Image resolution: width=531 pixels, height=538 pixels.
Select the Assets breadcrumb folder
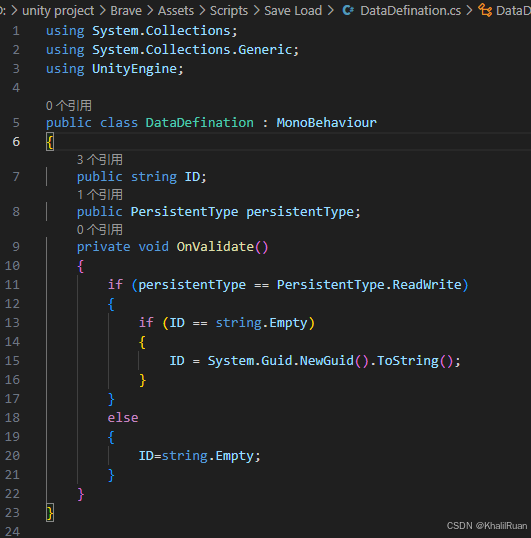(x=176, y=11)
